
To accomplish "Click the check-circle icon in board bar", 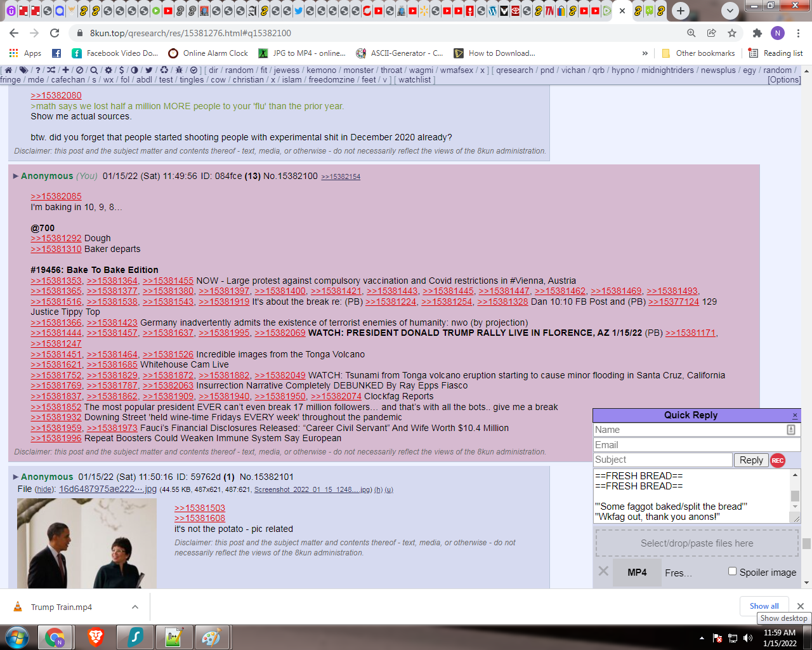I will point(194,70).
